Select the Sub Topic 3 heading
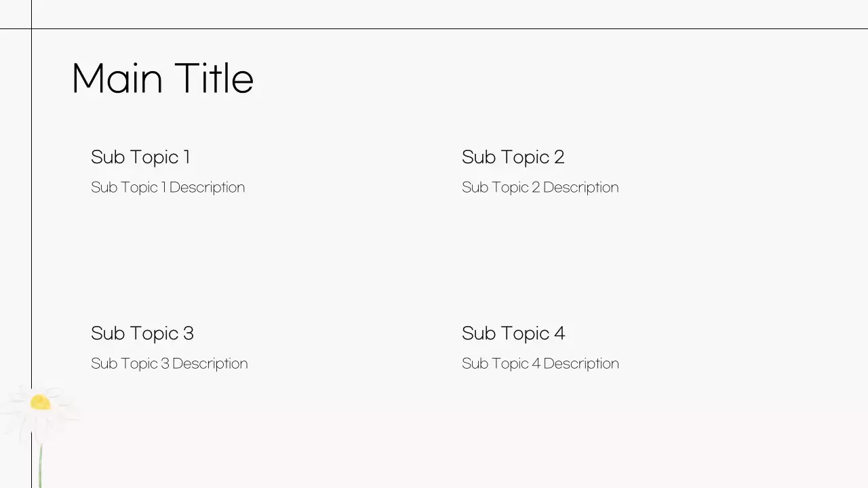The width and height of the screenshot is (868, 488). click(142, 333)
